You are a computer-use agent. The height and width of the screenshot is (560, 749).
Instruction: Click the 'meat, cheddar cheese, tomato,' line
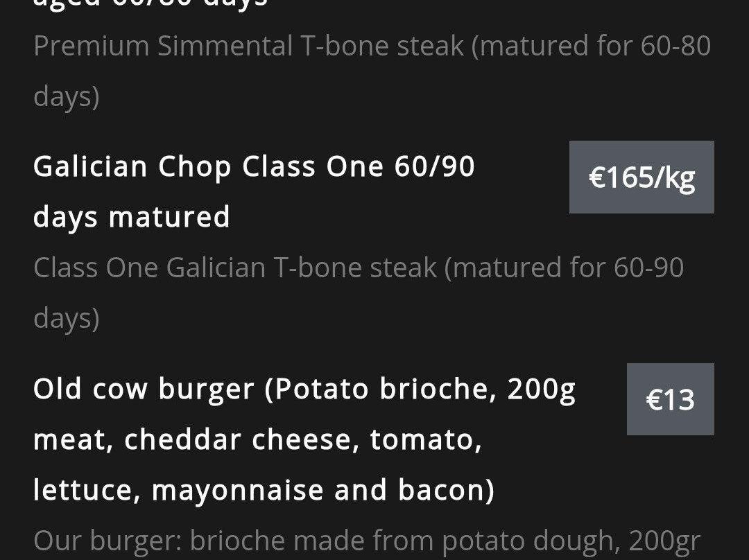click(x=257, y=439)
